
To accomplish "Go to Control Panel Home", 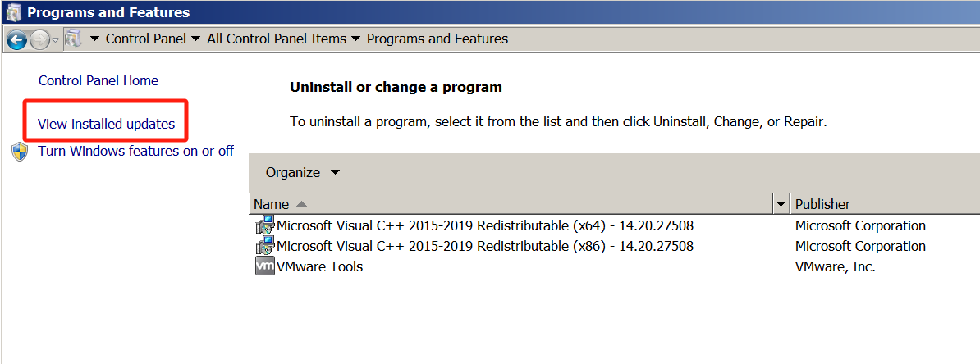I will pyautogui.click(x=98, y=80).
